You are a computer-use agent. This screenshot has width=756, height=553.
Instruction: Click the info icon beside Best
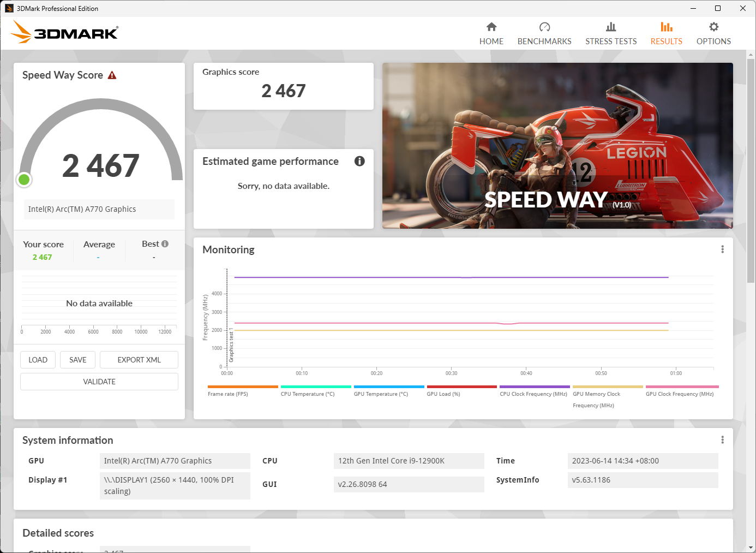point(165,244)
